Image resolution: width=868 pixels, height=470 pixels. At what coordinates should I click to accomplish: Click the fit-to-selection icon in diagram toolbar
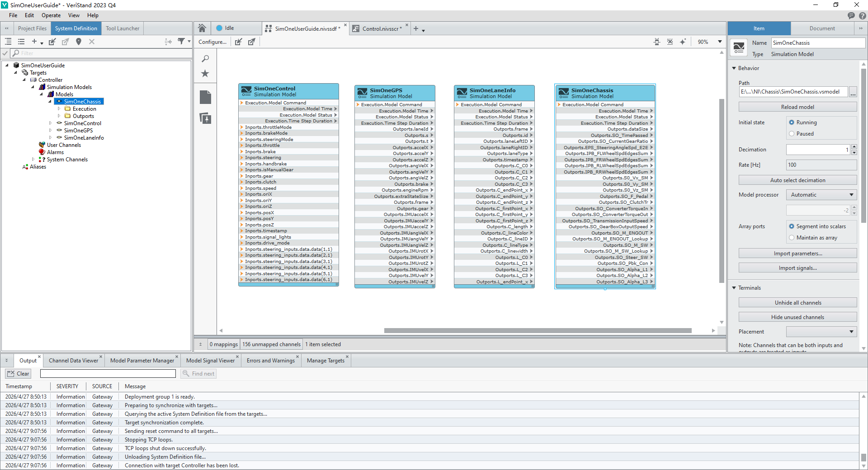pos(657,42)
